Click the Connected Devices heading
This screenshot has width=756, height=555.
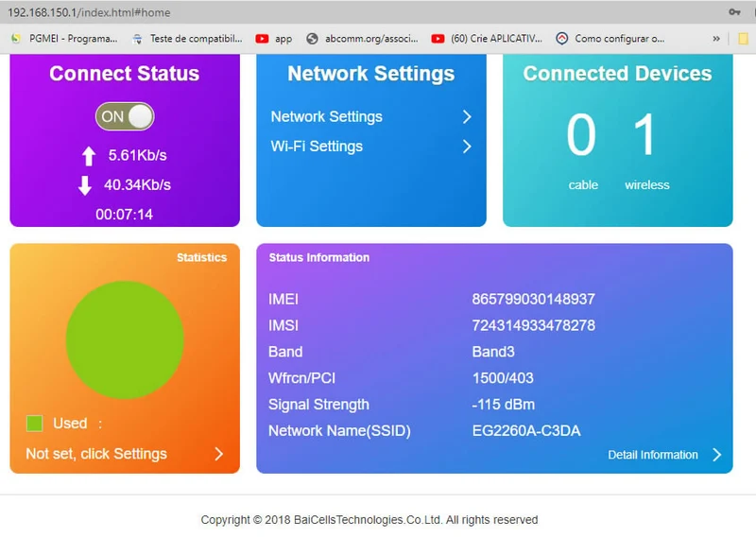[x=618, y=74]
